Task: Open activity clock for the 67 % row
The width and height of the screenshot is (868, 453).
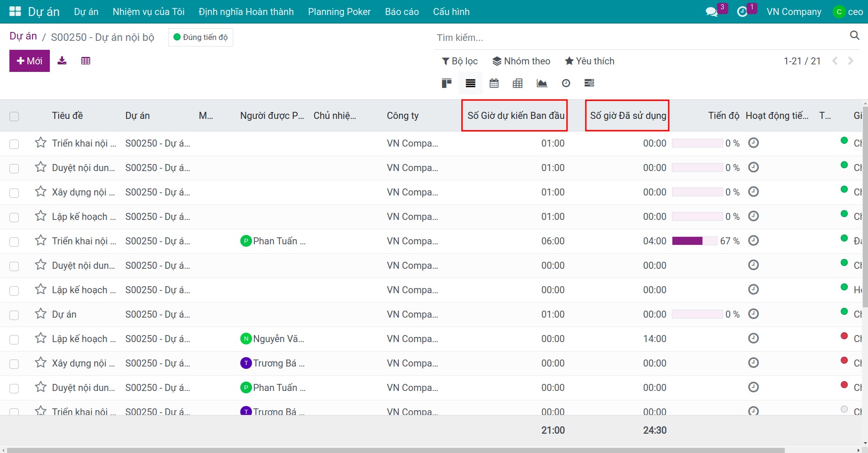Action: pyautogui.click(x=753, y=241)
